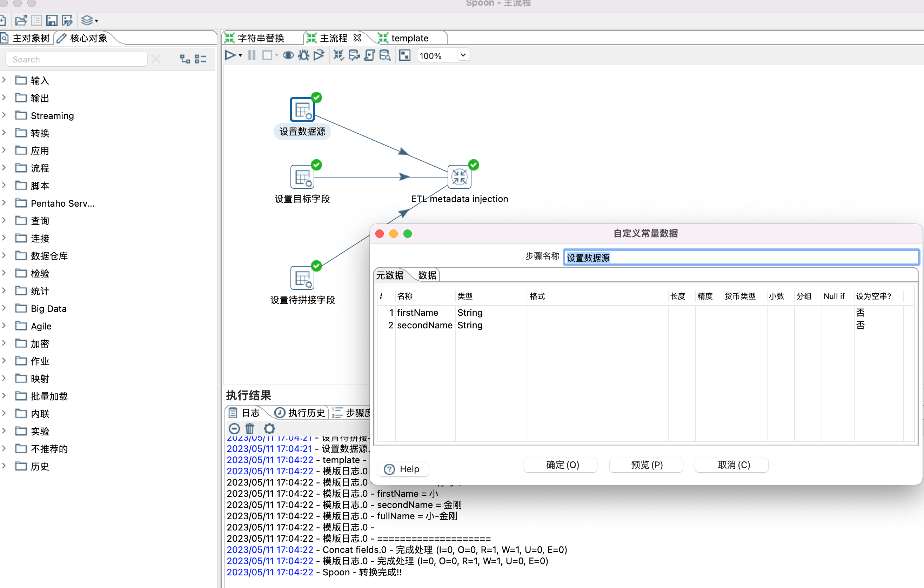Switch to the template tab
Screen dimensions: 924x588
[409, 38]
